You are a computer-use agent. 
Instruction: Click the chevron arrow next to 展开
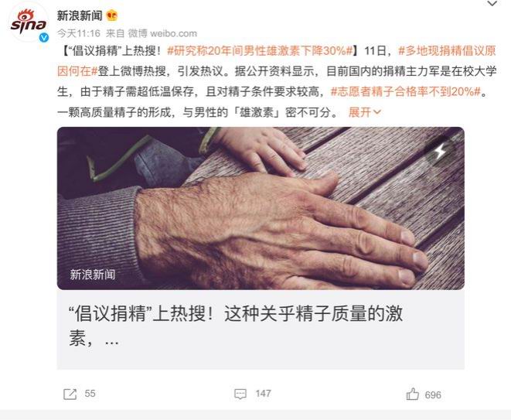[376, 112]
